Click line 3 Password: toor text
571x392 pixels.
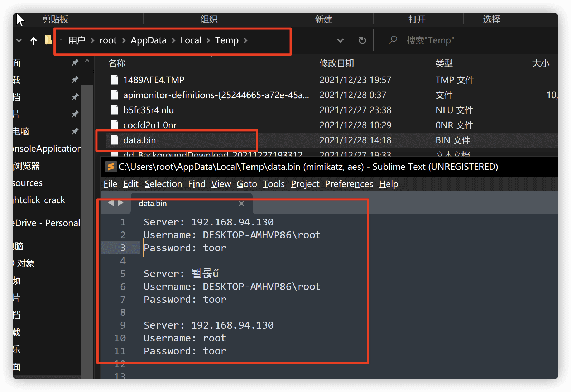point(185,248)
